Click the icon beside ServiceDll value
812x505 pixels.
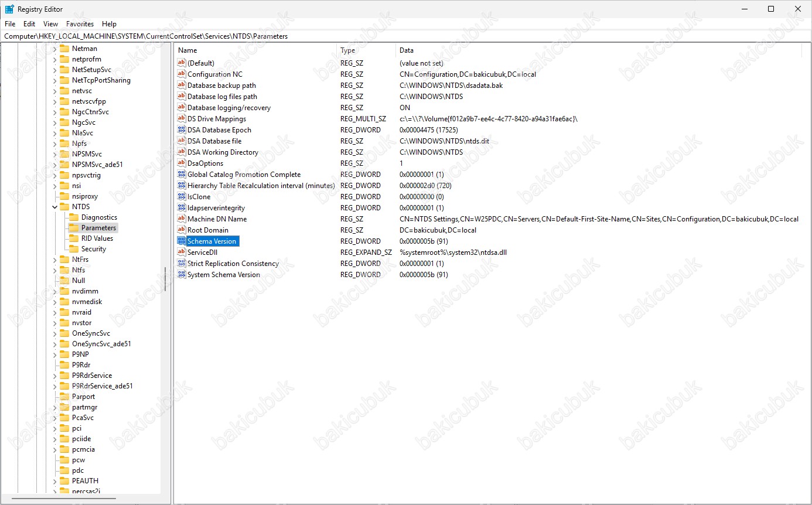[182, 252]
